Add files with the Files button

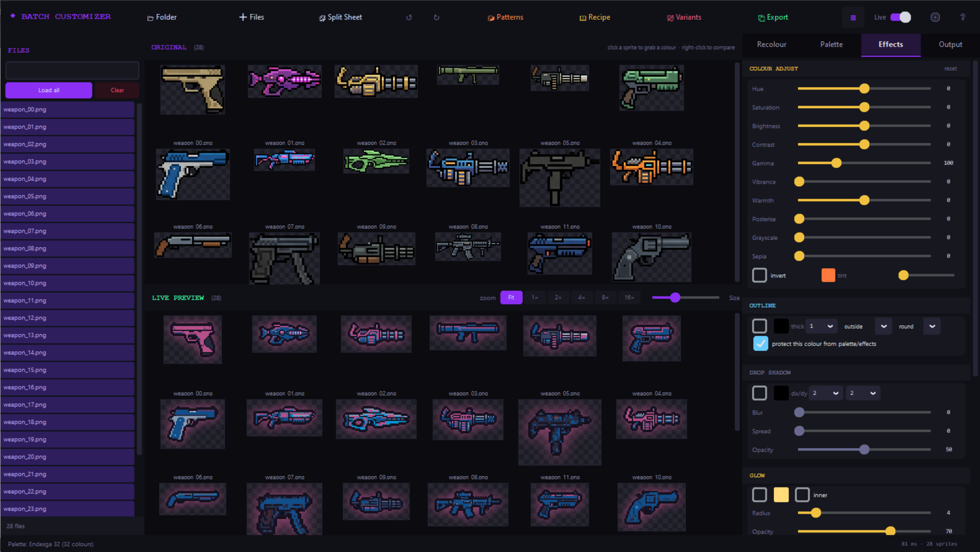pyautogui.click(x=251, y=17)
